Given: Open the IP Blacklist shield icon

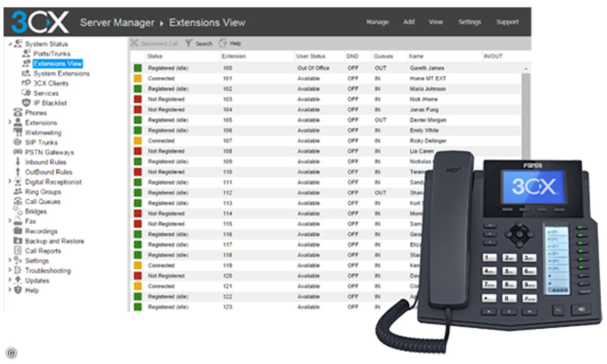Looking at the screenshot, I should pos(27,103).
